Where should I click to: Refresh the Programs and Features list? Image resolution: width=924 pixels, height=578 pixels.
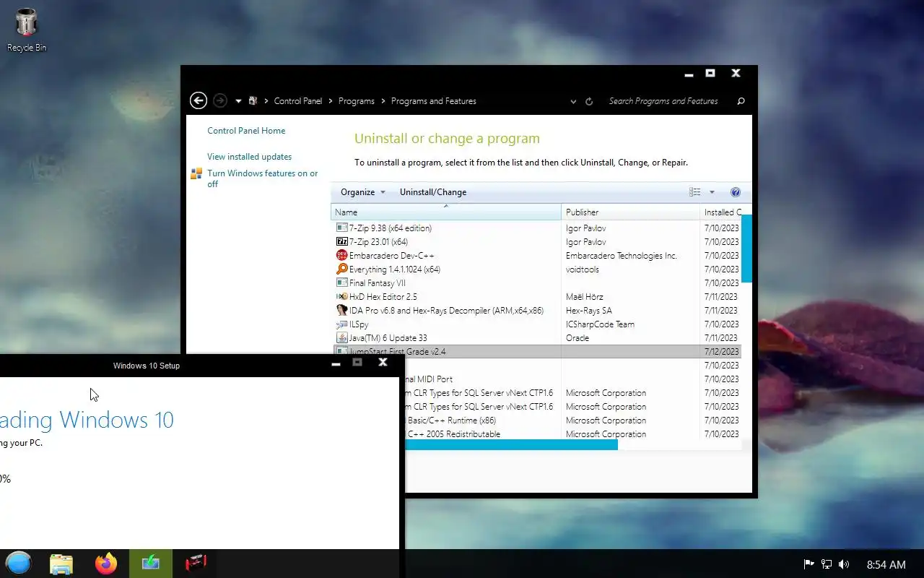click(589, 102)
